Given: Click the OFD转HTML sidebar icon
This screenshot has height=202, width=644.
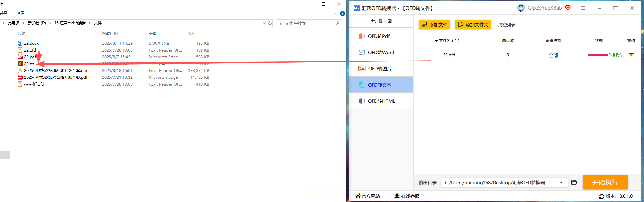Looking at the screenshot, I should coord(361,101).
